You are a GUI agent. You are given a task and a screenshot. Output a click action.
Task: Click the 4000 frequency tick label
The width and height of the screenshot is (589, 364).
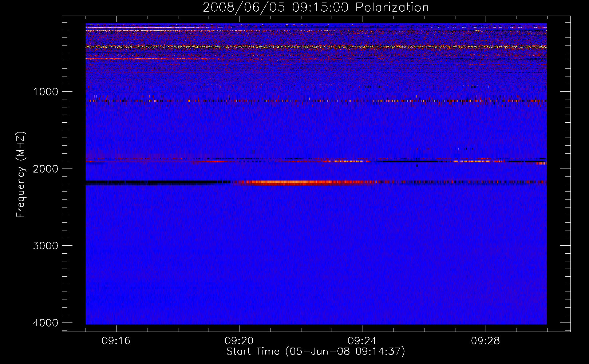[46, 323]
